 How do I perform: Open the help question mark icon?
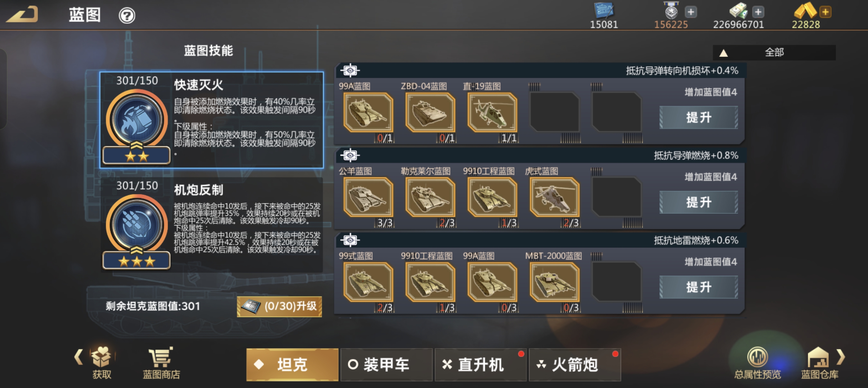[127, 16]
